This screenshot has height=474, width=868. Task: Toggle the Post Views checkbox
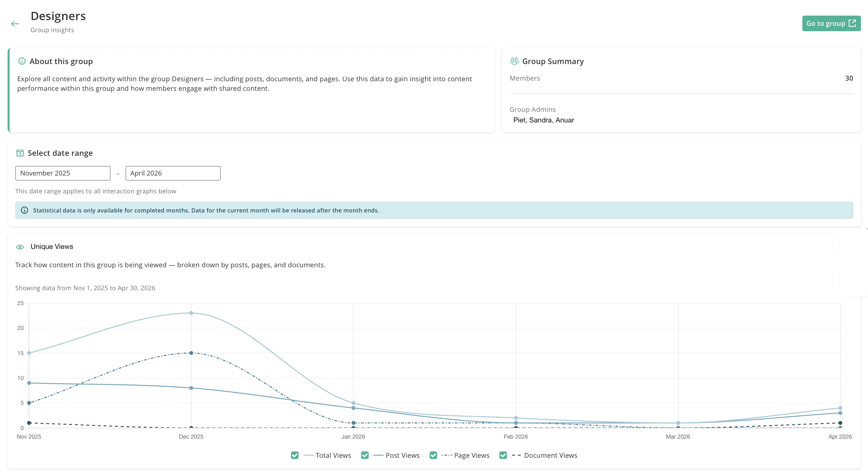(x=365, y=456)
